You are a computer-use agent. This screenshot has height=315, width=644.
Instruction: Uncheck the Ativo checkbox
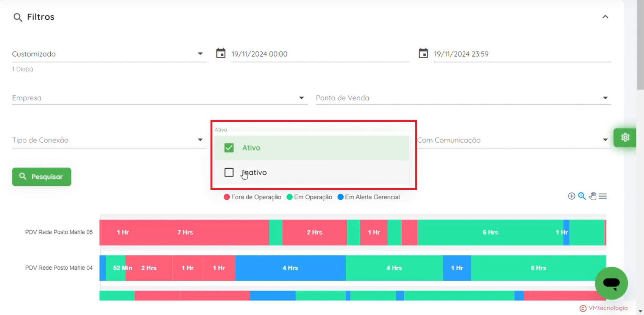tap(229, 148)
